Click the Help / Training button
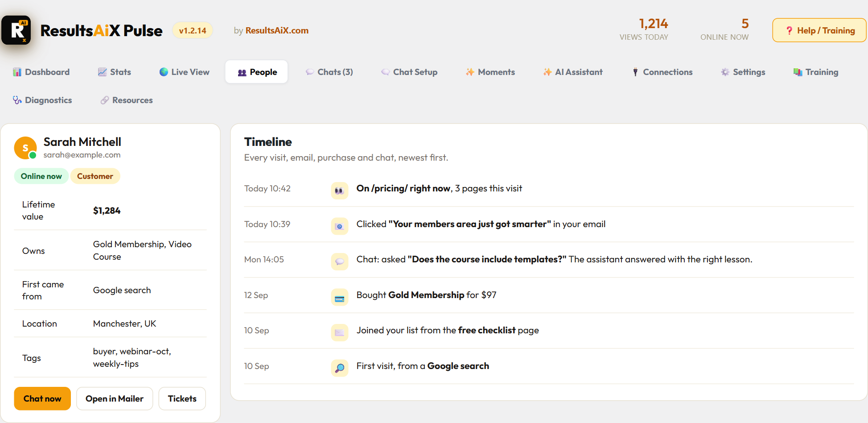Viewport: 868px width, 423px height. point(819,30)
